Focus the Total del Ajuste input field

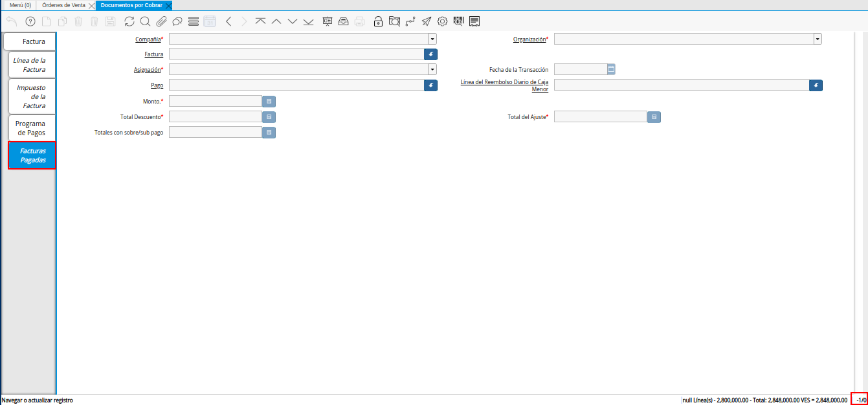(x=601, y=116)
